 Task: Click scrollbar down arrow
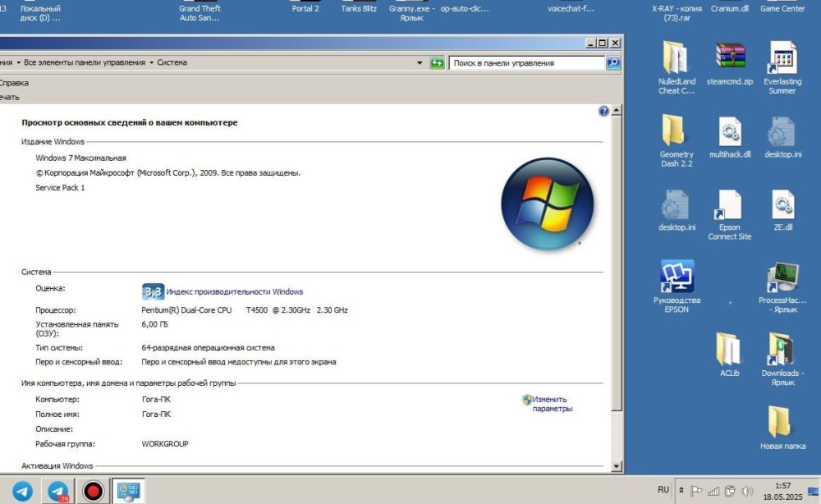(617, 465)
